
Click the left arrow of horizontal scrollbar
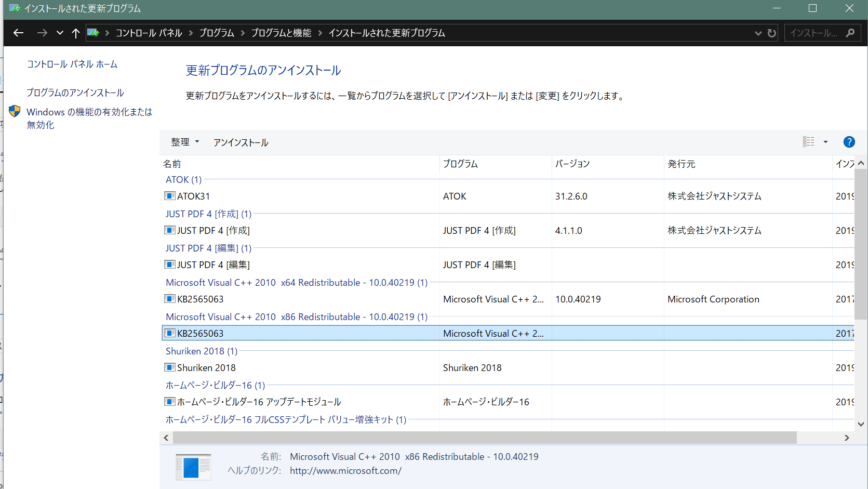166,438
